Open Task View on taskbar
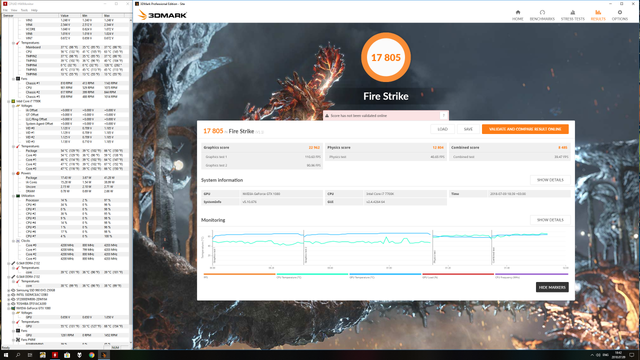The image size is (640, 360). click(30, 355)
